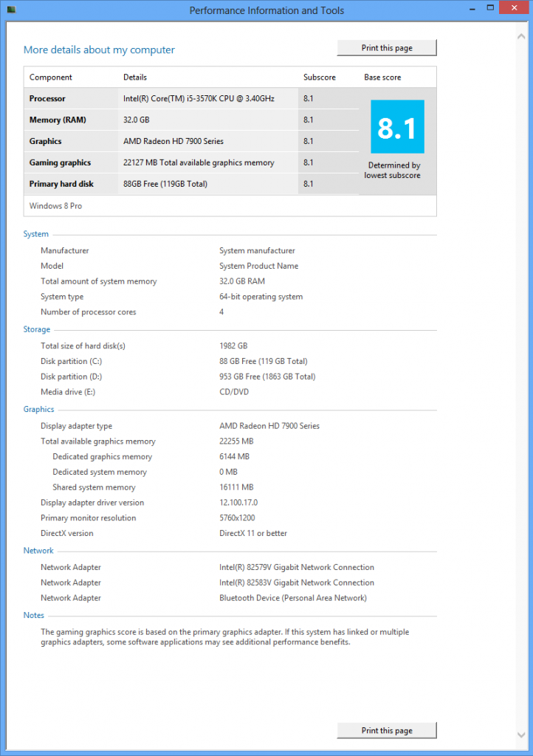Click the Primary hard disk row label
The width and height of the screenshot is (533, 756).
point(61,184)
